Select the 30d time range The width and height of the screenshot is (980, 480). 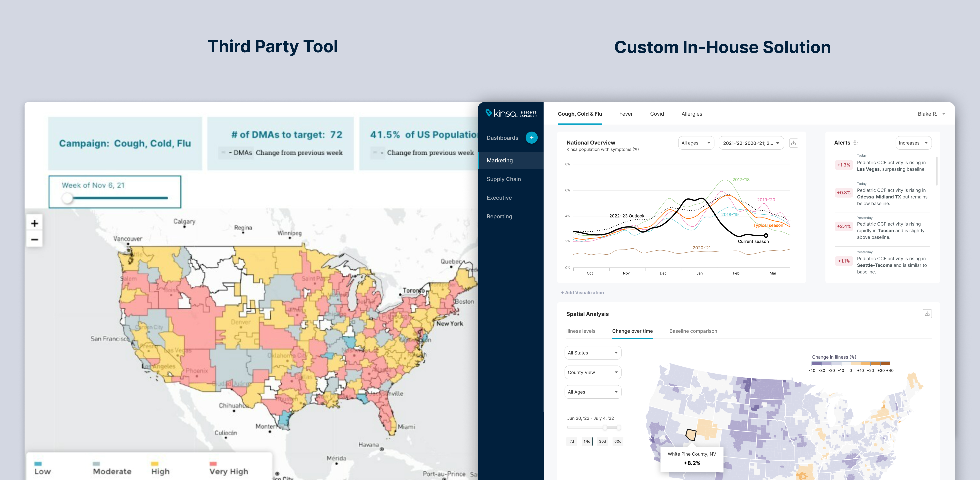[602, 441]
